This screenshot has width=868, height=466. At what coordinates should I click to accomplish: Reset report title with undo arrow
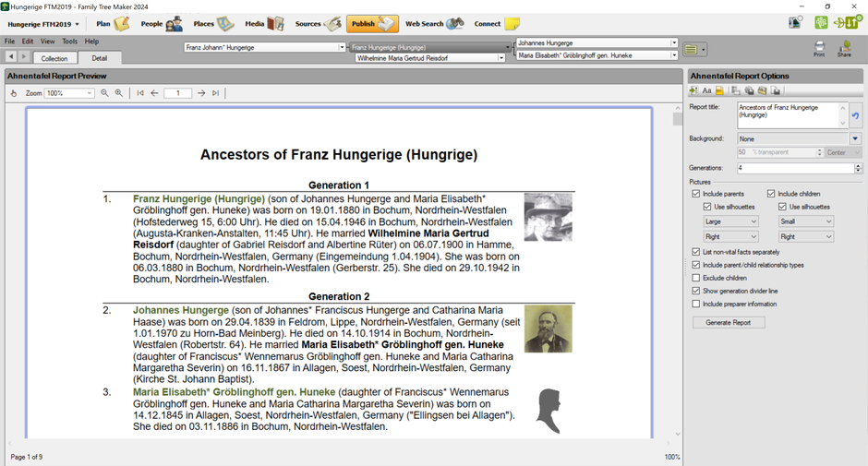(x=855, y=115)
